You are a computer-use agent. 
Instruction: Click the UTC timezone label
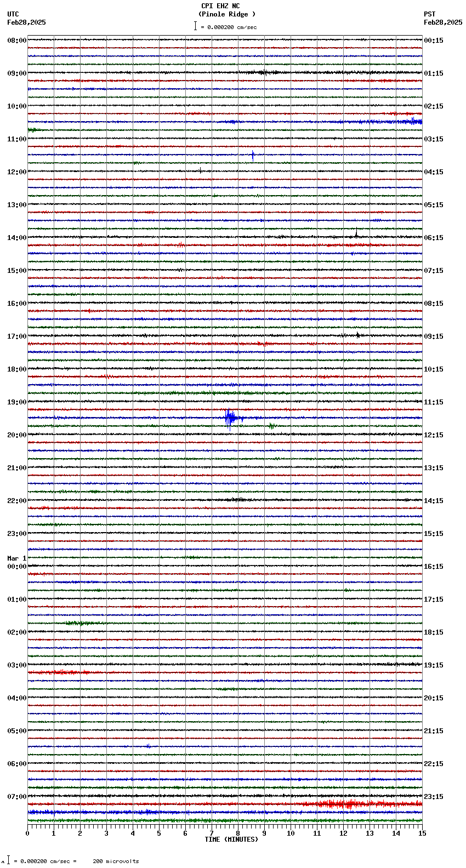[x=13, y=14]
